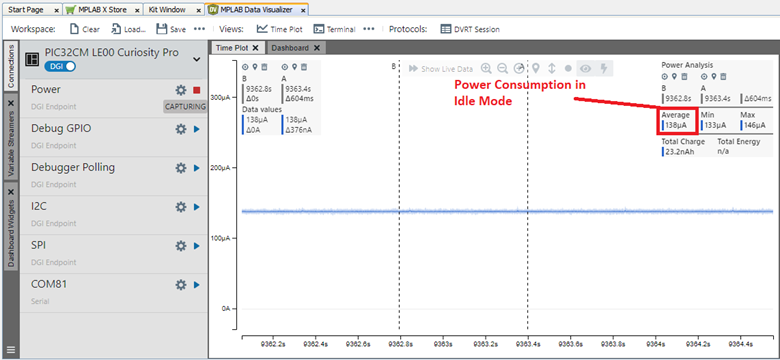The image size is (780, 360).
Task: Save the current workspace
Action: pyautogui.click(x=171, y=29)
